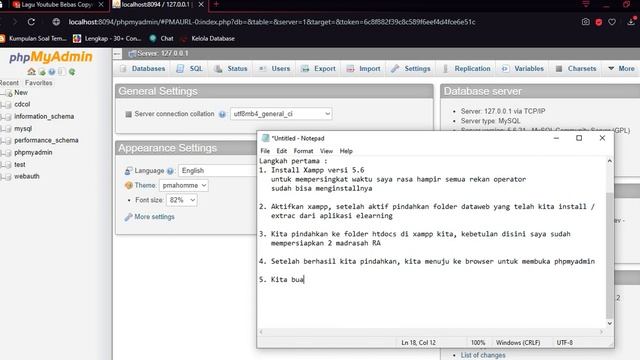Click the New database icon in tree
This screenshot has width=640, height=360.
pyautogui.click(x=8, y=93)
